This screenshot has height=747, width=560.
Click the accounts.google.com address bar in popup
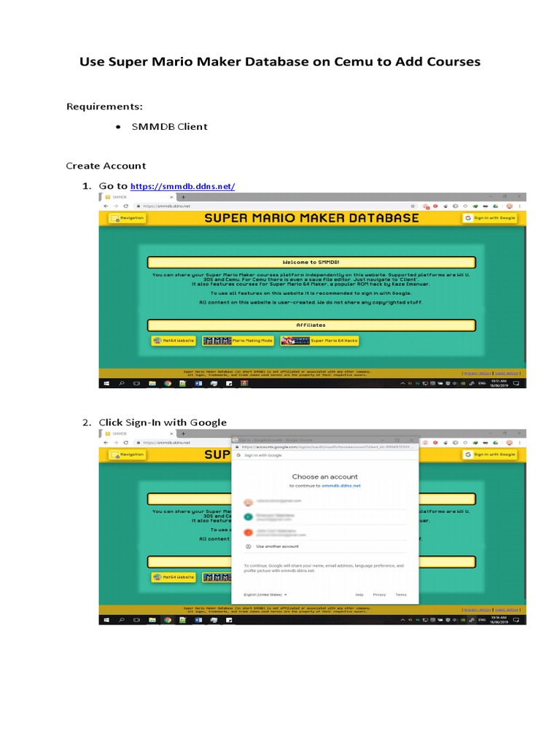point(326,447)
